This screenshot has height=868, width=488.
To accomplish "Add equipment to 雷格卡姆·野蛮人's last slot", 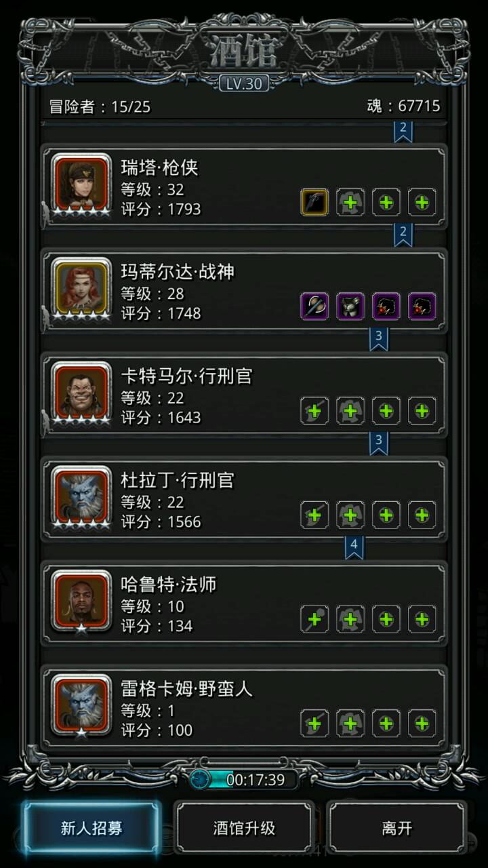I will pos(422,724).
